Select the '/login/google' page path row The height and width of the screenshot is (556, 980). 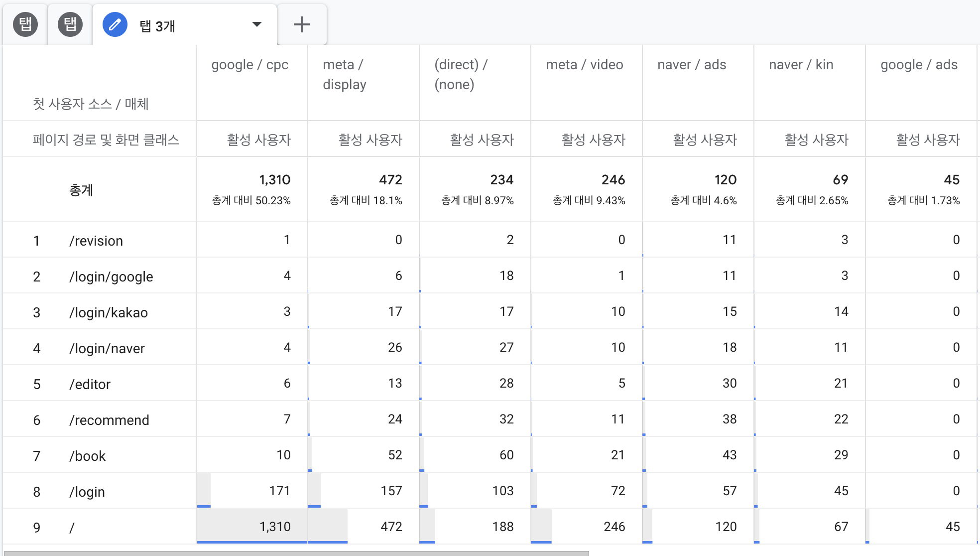[111, 277]
